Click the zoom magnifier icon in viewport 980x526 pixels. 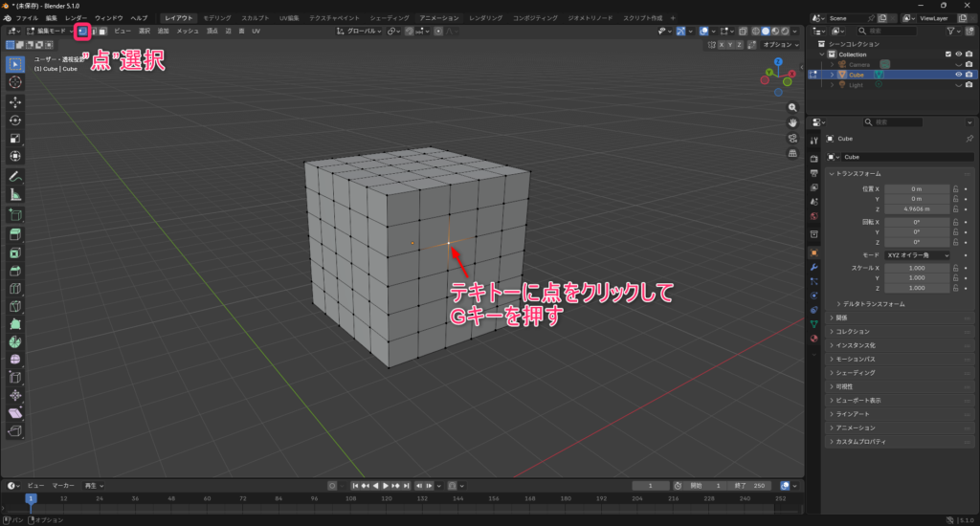coord(793,108)
